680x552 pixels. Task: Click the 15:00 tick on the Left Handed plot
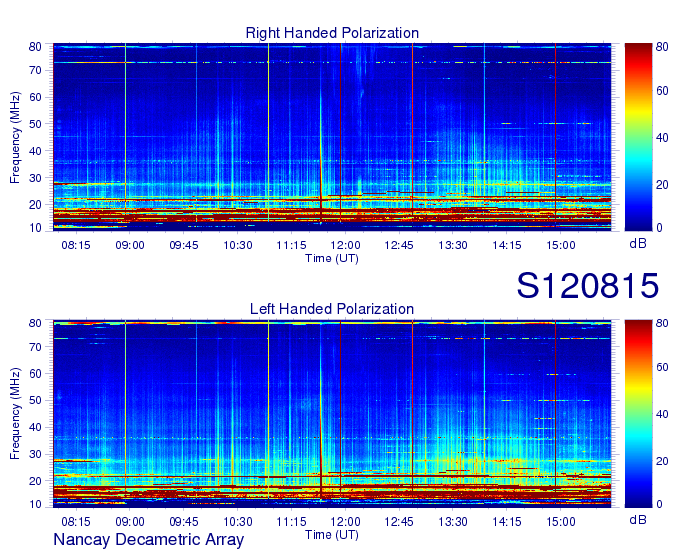pyautogui.click(x=561, y=522)
